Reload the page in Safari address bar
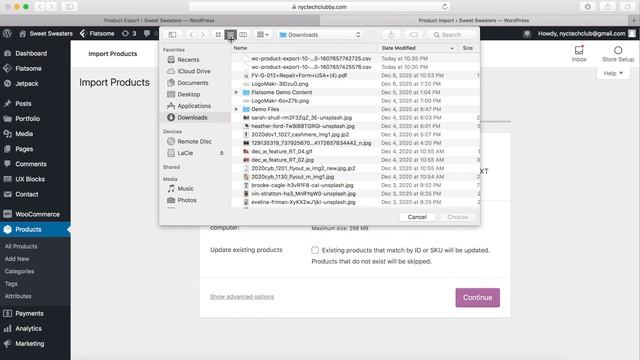Viewport: 640px width, 360px height. (x=445, y=7)
